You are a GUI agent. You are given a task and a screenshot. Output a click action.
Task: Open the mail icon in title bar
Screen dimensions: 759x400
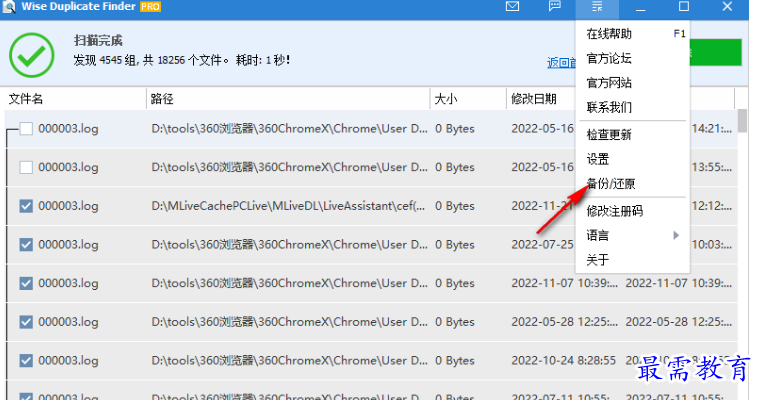pos(512,7)
